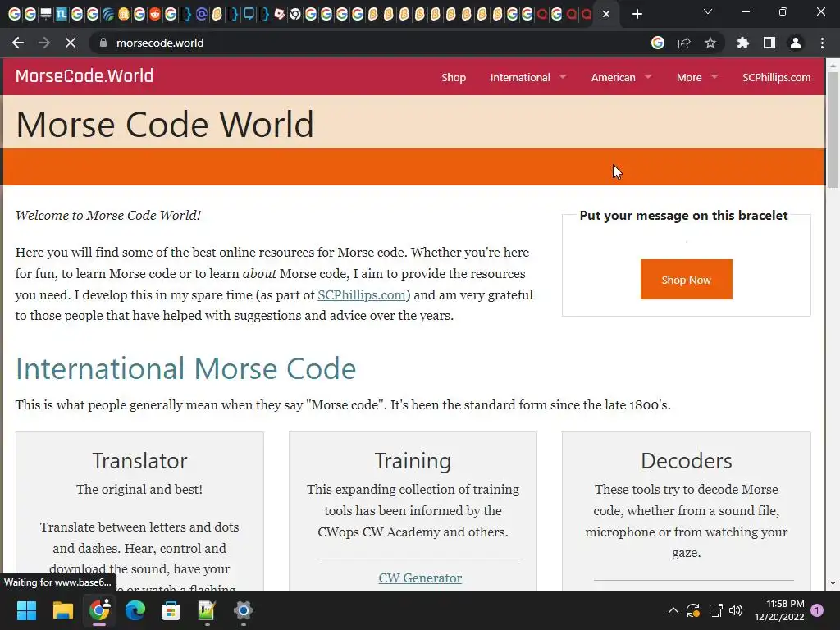Viewport: 840px width, 630px height.
Task: Open the Extensions puzzle-piece menu
Action: (x=743, y=43)
